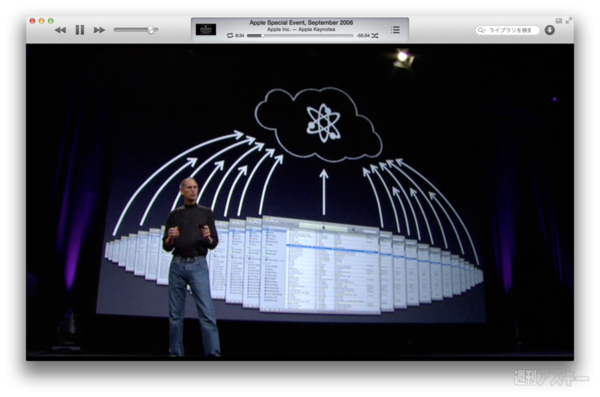Click the remaining time -55:54
600x397 pixels.
click(363, 36)
